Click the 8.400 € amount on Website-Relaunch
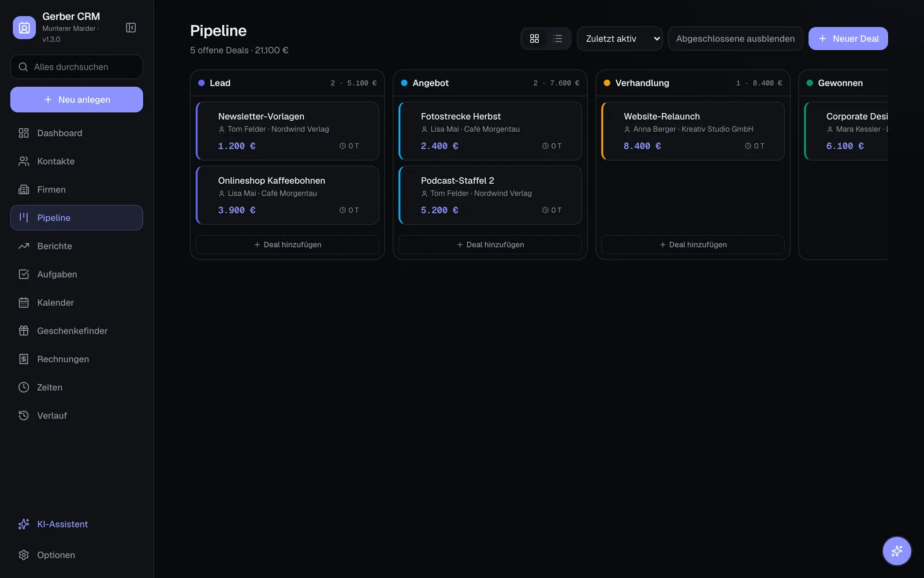The height and width of the screenshot is (578, 924). (642, 146)
